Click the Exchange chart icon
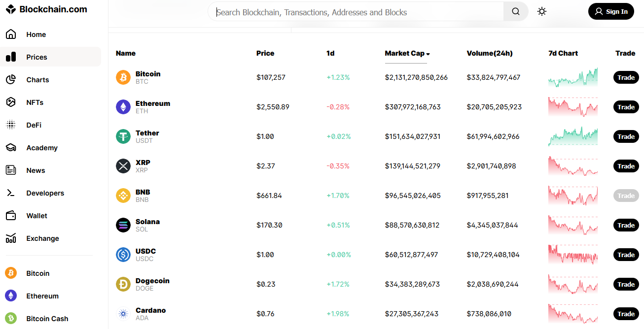Viewport: 644px width, 329px height. tap(11, 238)
